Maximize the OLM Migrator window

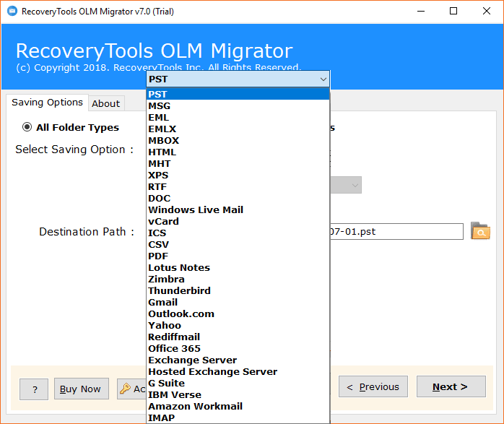tap(453, 12)
